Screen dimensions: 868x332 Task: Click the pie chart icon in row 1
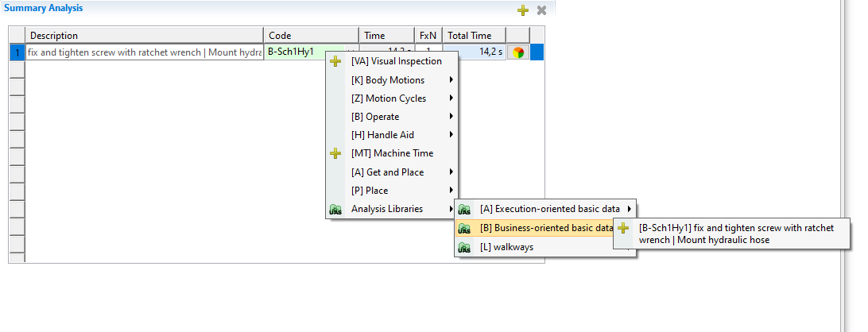517,52
